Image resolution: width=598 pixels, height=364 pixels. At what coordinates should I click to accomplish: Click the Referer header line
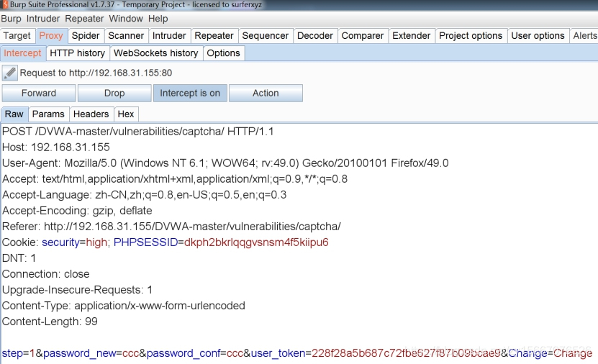[x=171, y=227]
